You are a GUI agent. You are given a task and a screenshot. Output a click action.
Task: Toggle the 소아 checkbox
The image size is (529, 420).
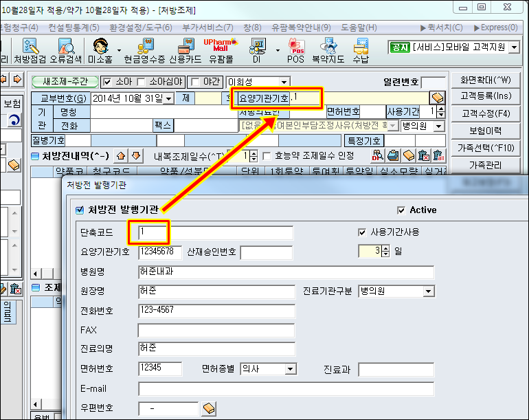coord(106,82)
